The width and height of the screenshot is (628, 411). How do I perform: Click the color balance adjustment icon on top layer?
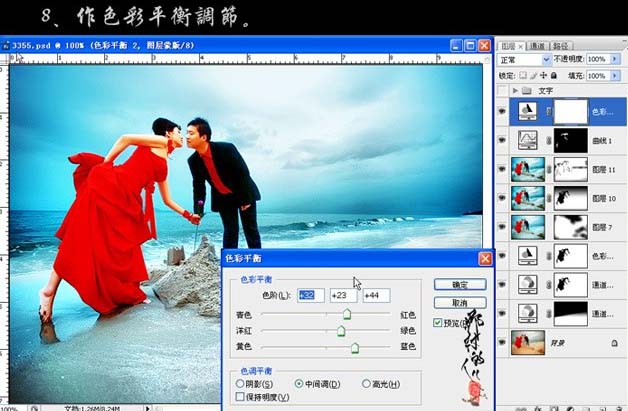[527, 112]
